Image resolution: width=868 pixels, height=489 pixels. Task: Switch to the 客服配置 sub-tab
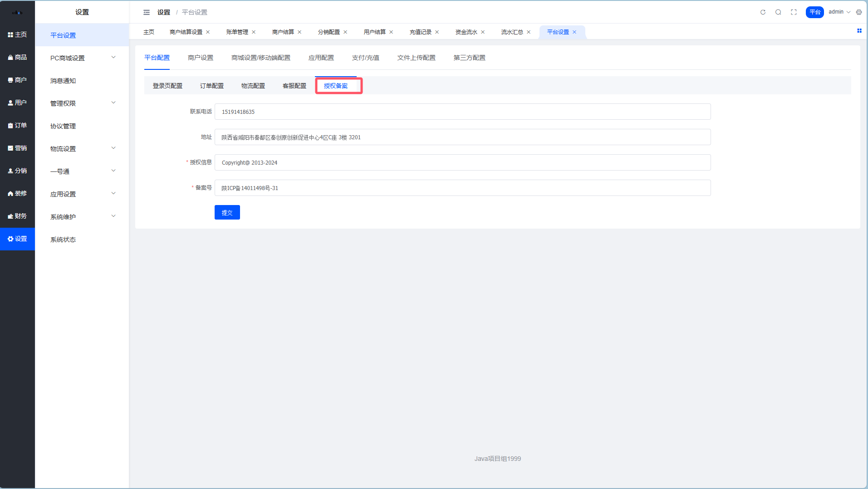[294, 86]
